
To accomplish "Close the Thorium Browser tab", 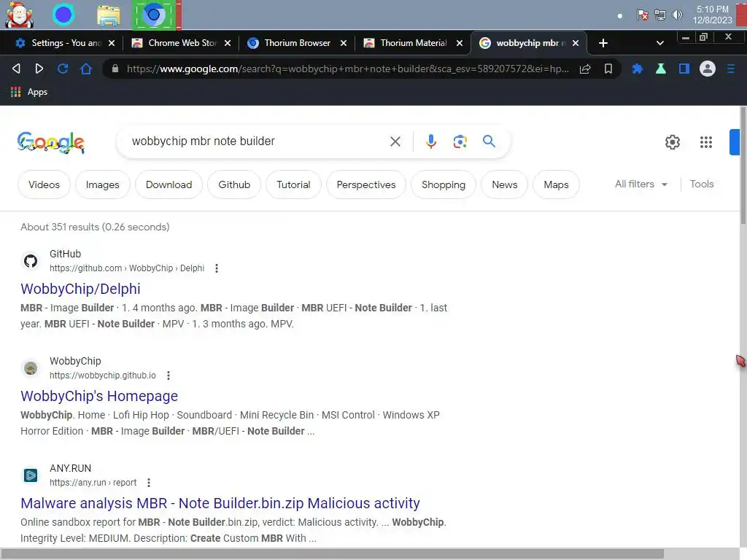I will (x=344, y=43).
